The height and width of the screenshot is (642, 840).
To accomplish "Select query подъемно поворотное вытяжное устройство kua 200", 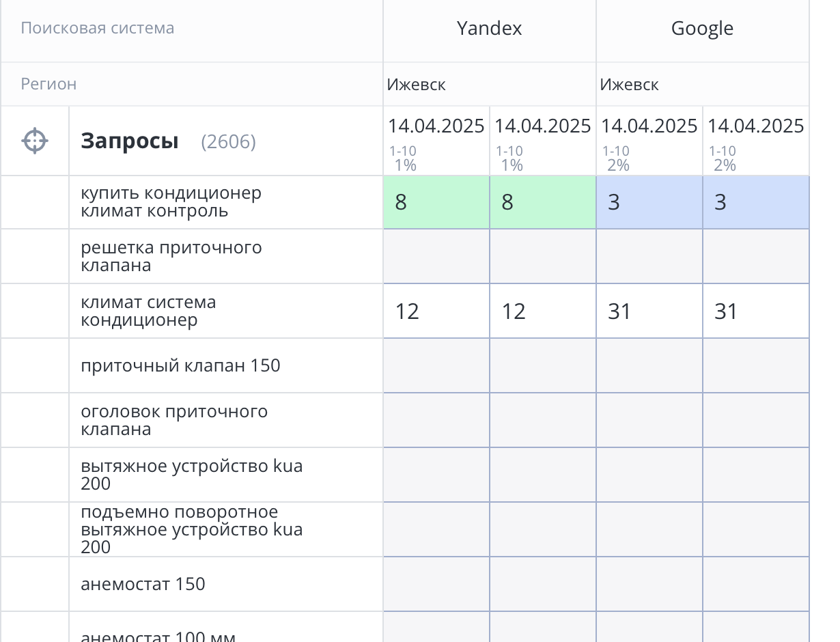I will 192,529.
